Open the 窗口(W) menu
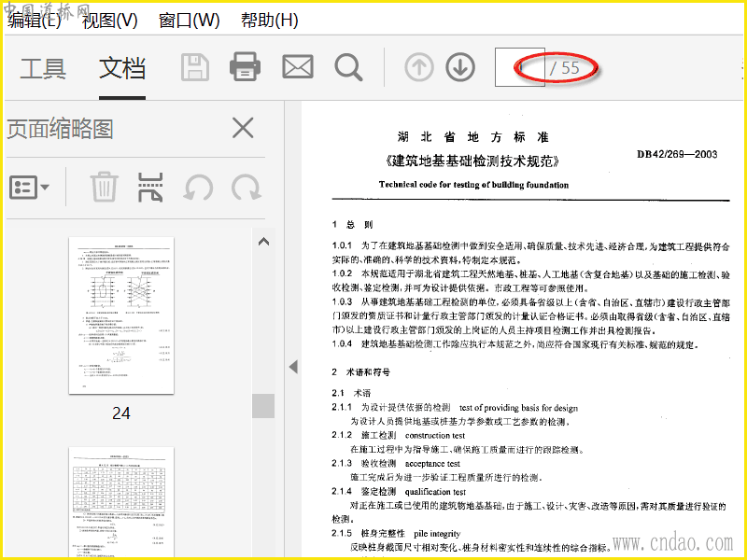 point(190,21)
